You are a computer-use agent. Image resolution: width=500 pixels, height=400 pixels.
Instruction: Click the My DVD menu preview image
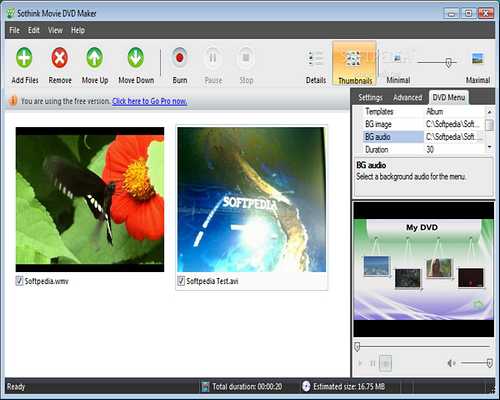pos(423,269)
